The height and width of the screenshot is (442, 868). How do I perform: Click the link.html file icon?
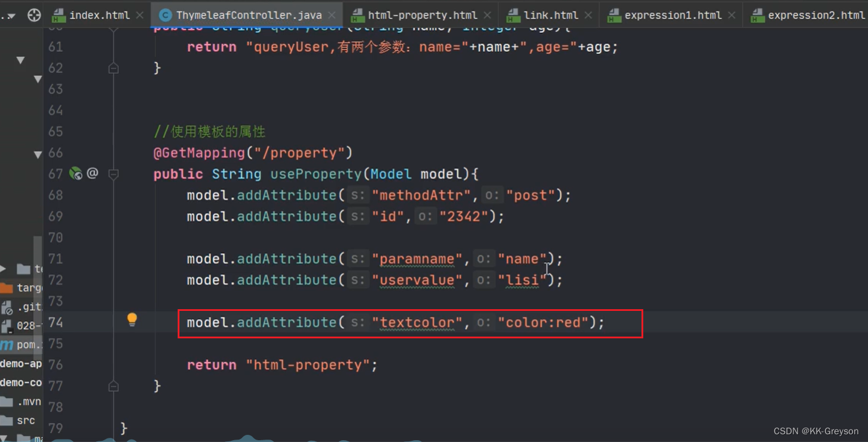[513, 15]
